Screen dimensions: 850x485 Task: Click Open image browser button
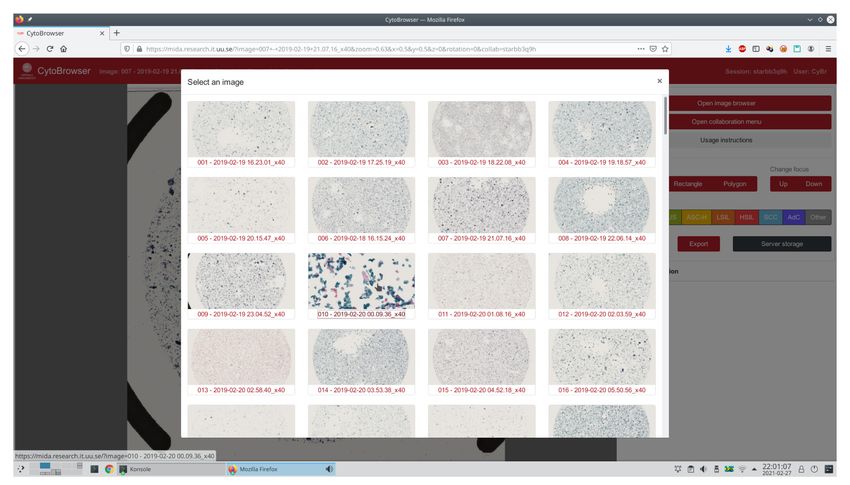(749, 103)
